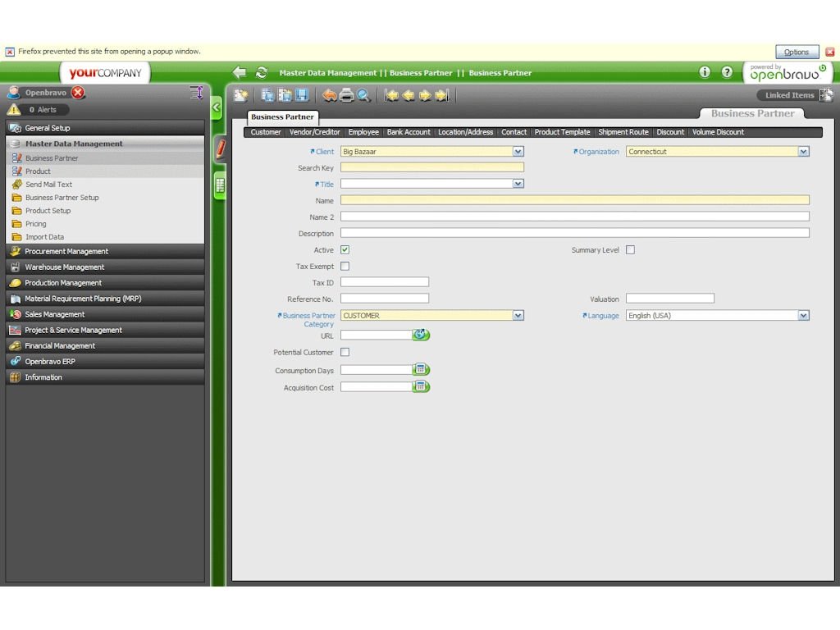Viewport: 840px width, 630px height.
Task: Open the Title dropdown
Action: [x=518, y=184]
